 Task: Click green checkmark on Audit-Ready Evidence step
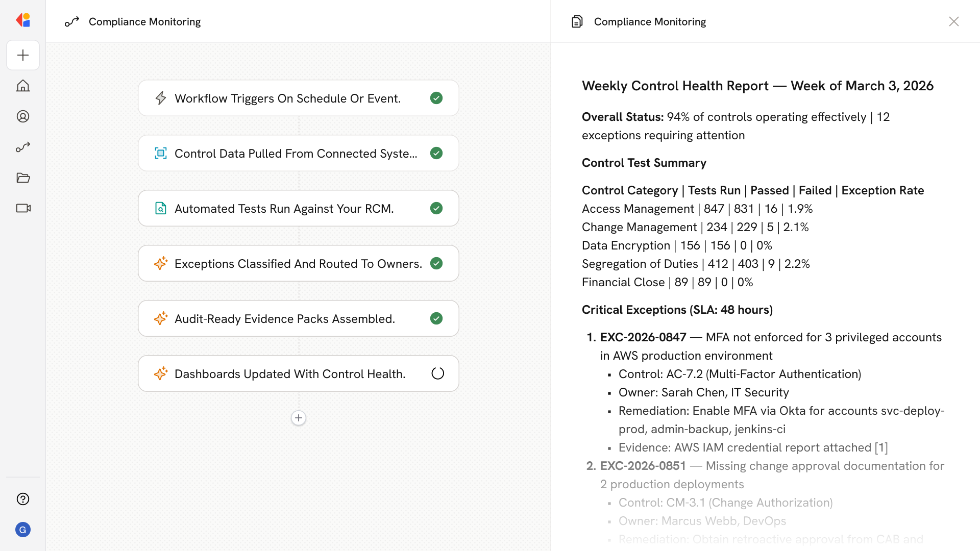coord(436,318)
